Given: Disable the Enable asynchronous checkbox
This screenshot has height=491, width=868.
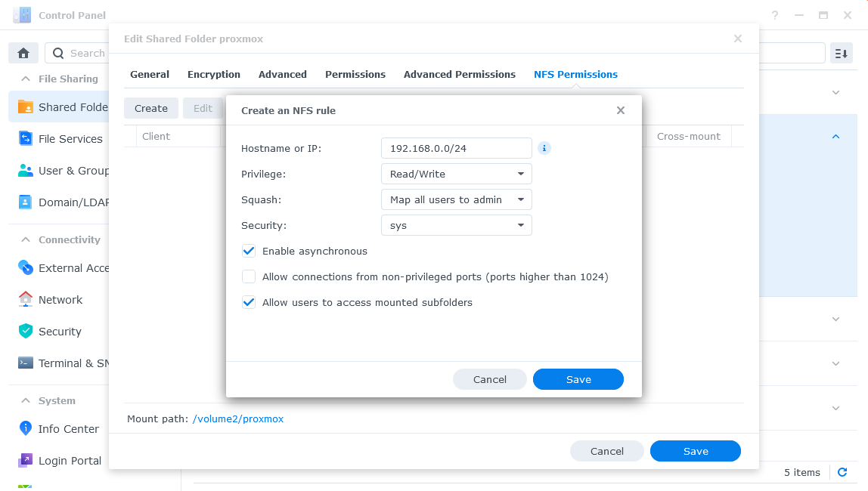Looking at the screenshot, I should (249, 251).
